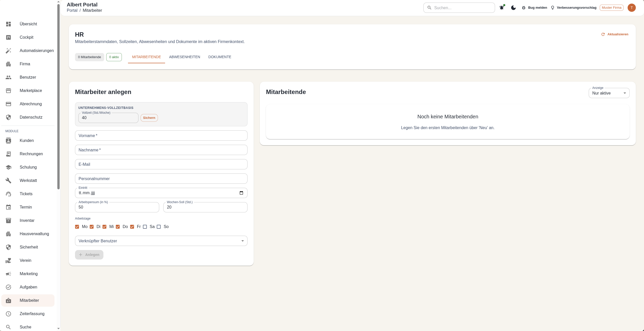Focus the Vollzeit (Std./Woche) field
The width and height of the screenshot is (644, 331).
(108, 118)
